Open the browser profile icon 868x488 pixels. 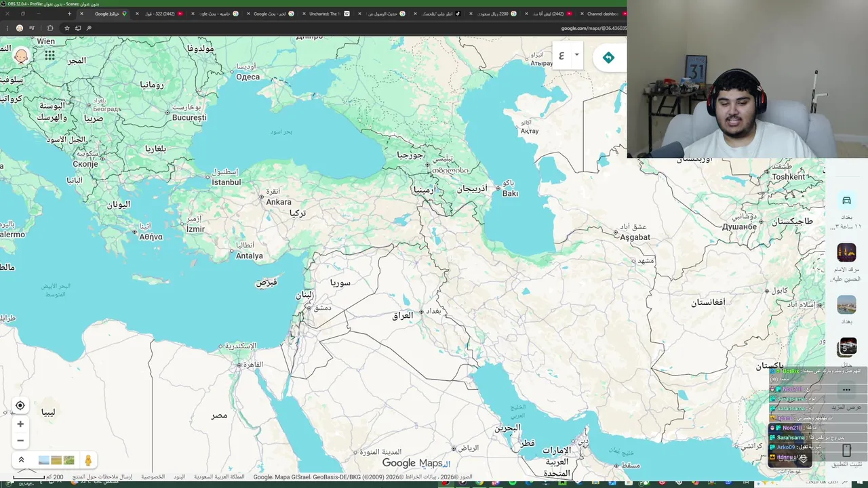click(x=20, y=28)
